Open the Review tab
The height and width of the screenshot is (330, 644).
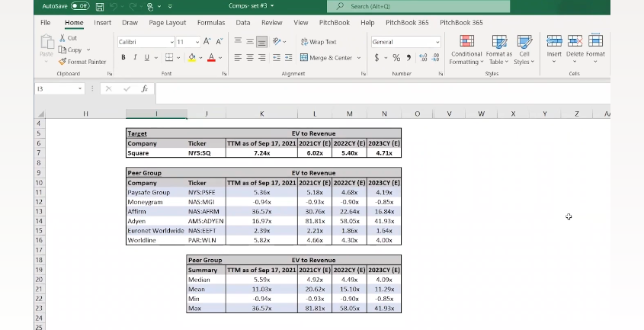point(272,23)
